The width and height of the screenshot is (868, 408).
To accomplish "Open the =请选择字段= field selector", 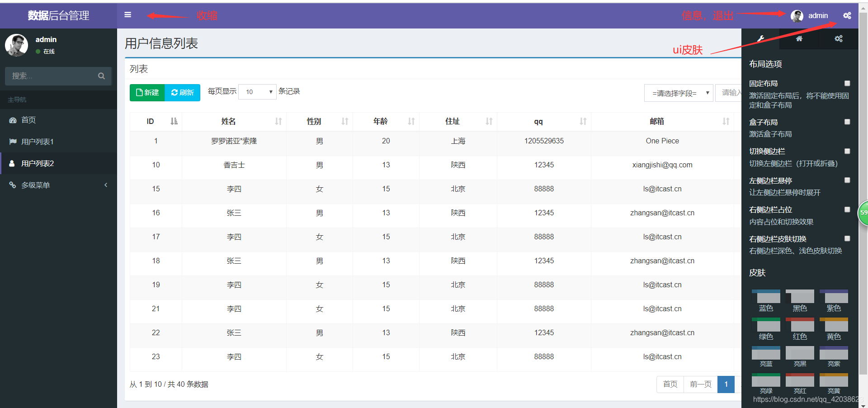I will 679,93.
